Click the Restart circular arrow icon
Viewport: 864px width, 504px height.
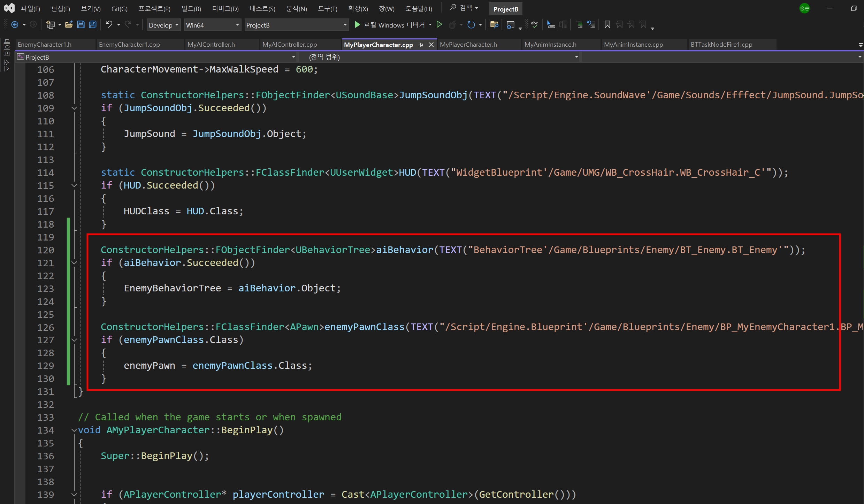click(471, 25)
